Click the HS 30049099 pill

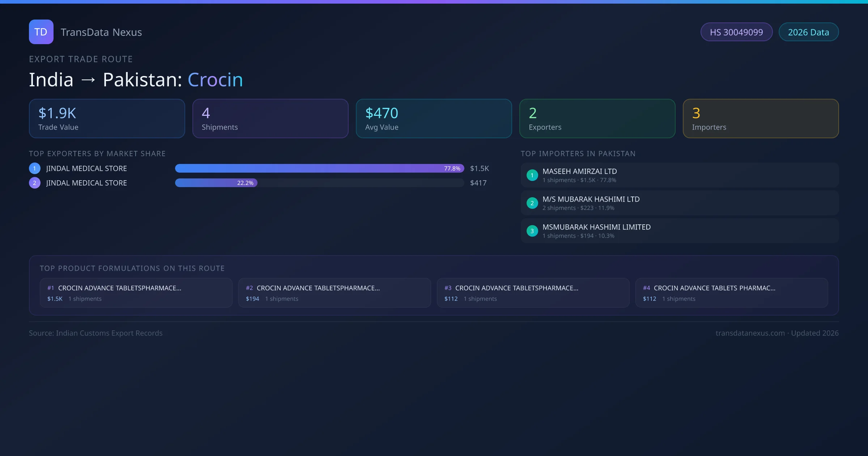(736, 32)
